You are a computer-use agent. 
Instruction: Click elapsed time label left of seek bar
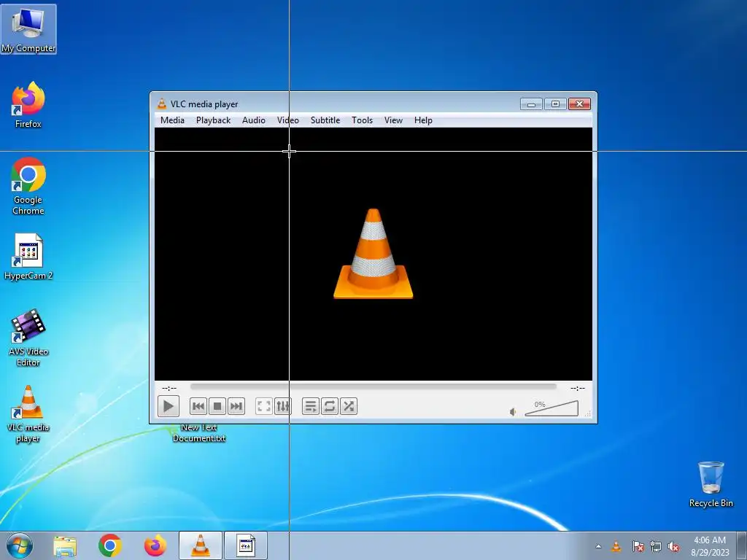[169, 388]
